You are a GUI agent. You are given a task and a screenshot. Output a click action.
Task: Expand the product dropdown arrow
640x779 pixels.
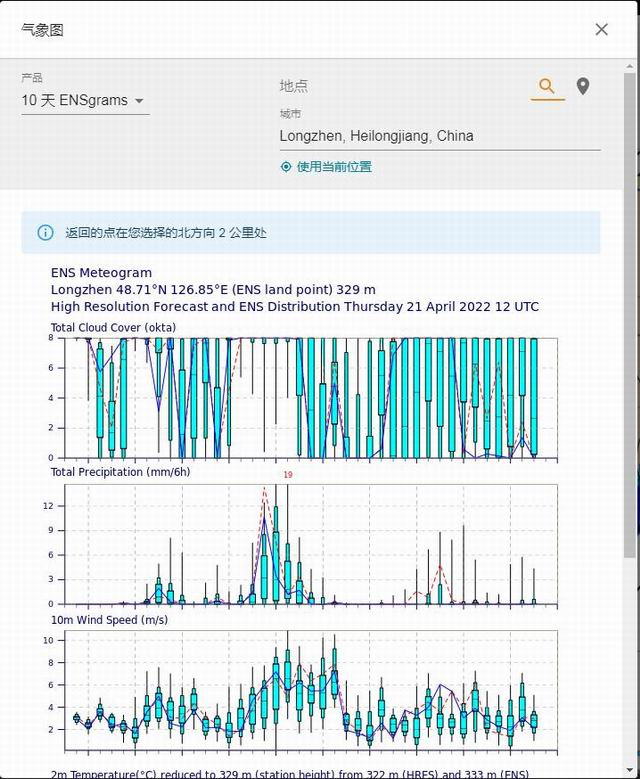139,101
